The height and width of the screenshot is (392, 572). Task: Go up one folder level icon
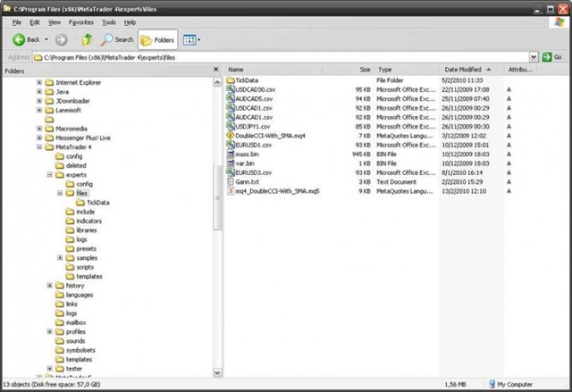pos(87,39)
